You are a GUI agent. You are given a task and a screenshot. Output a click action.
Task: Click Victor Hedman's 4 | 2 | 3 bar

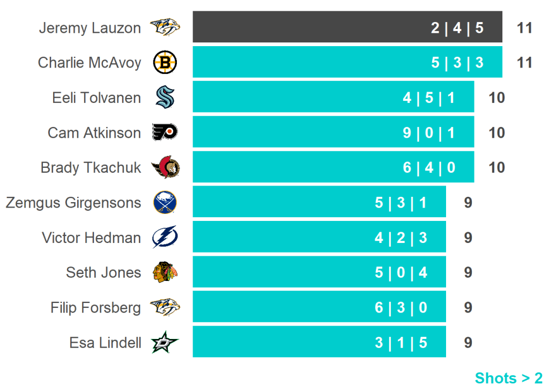coord(319,238)
